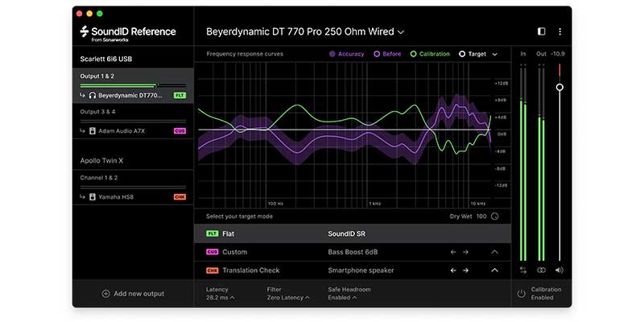
Task: Click the swap channels arrows icon
Action: click(522, 270)
